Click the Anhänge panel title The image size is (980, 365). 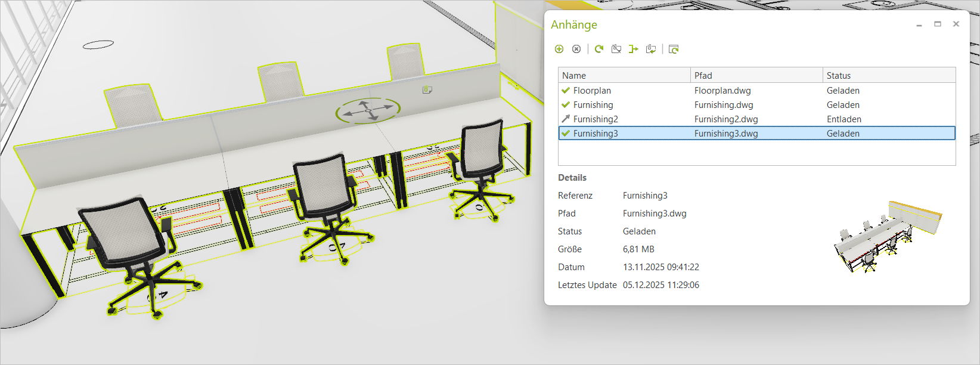tap(574, 24)
